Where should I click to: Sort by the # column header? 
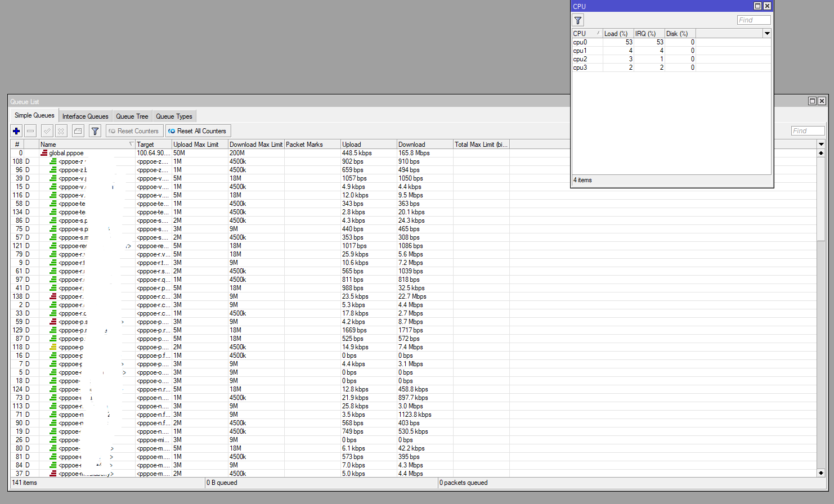tap(17, 145)
